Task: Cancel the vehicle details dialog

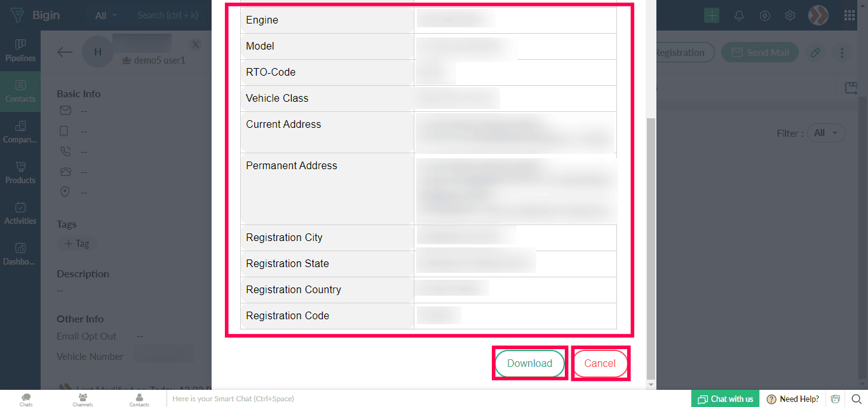Action: point(600,364)
